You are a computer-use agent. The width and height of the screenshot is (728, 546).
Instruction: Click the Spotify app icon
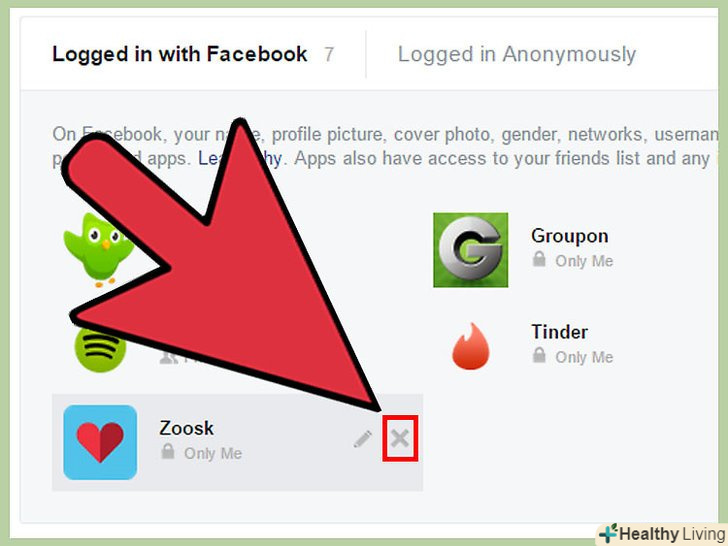100,348
